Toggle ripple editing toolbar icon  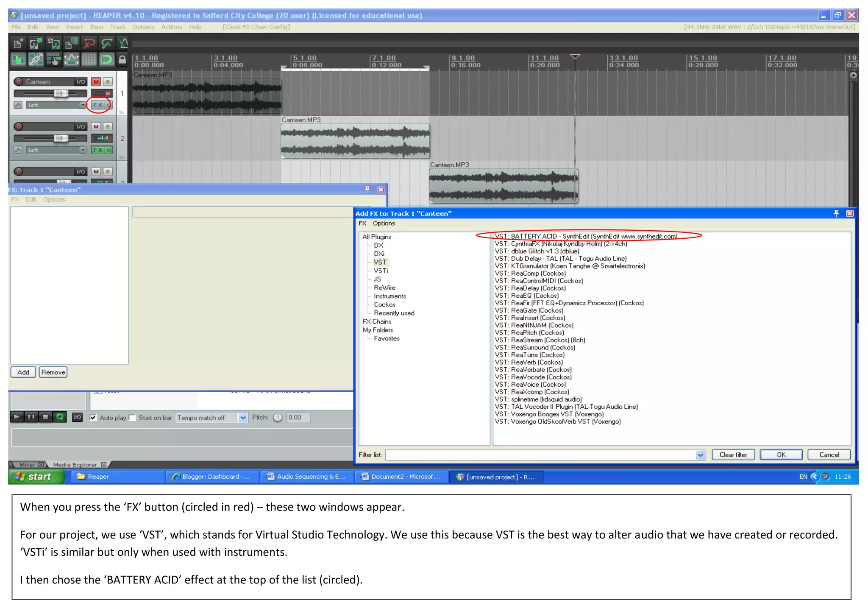53,59
